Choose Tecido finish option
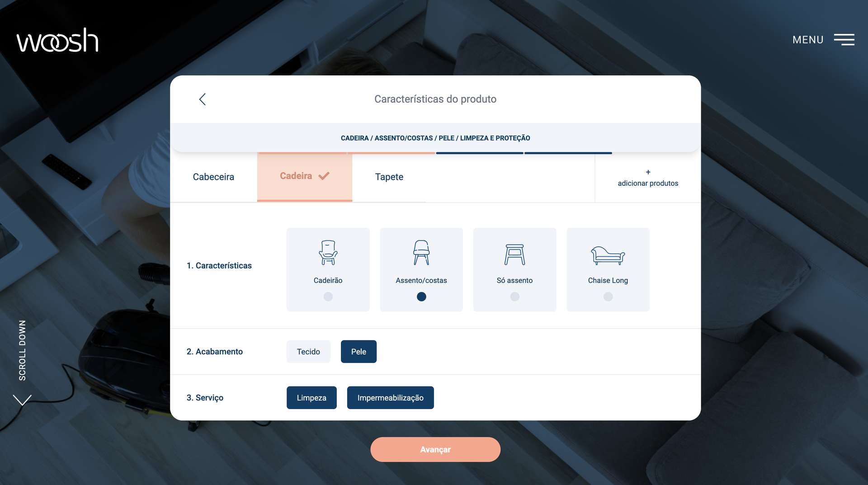 click(x=308, y=352)
